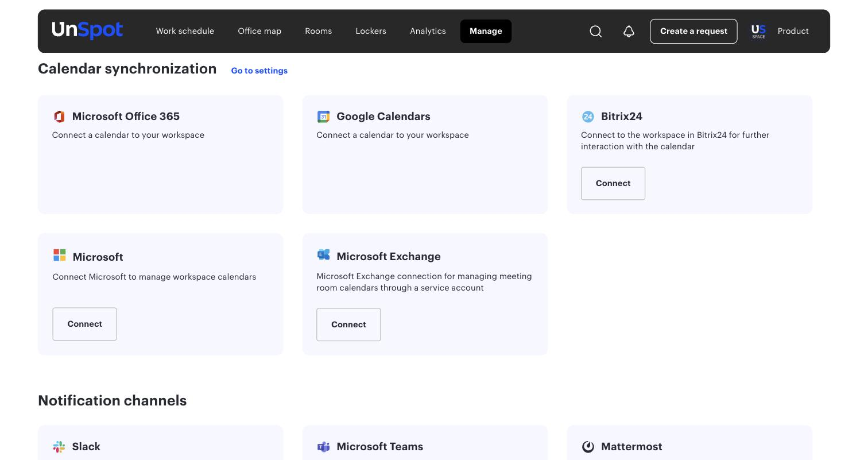Open the Product account label
Image resolution: width=868 pixels, height=460 pixels.
point(793,31)
